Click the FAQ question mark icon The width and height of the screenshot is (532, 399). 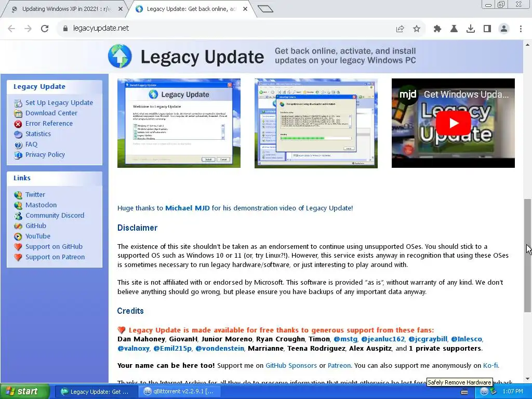pyautogui.click(x=18, y=145)
